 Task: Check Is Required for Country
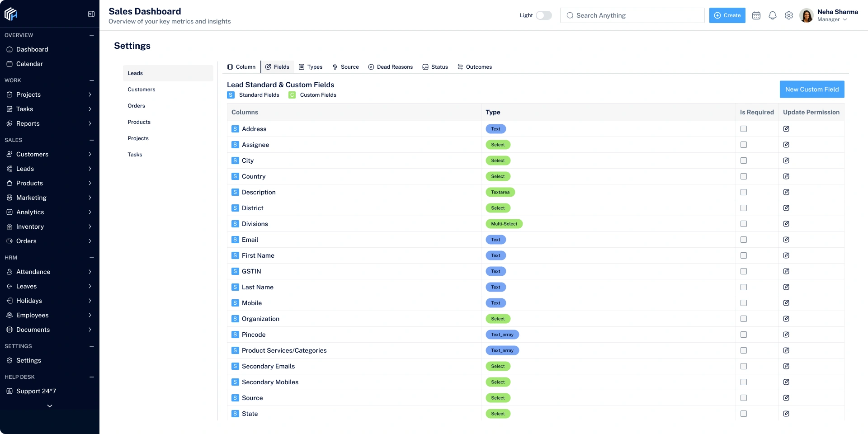point(744,176)
